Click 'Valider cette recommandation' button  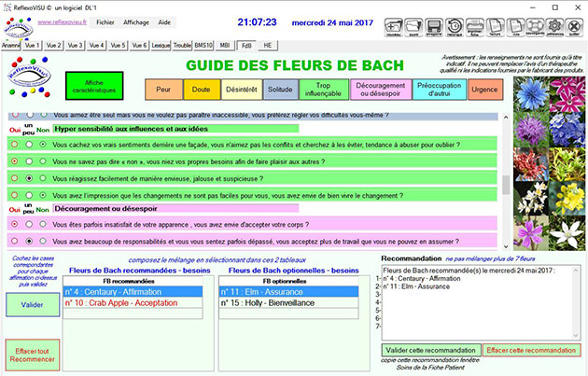click(431, 350)
